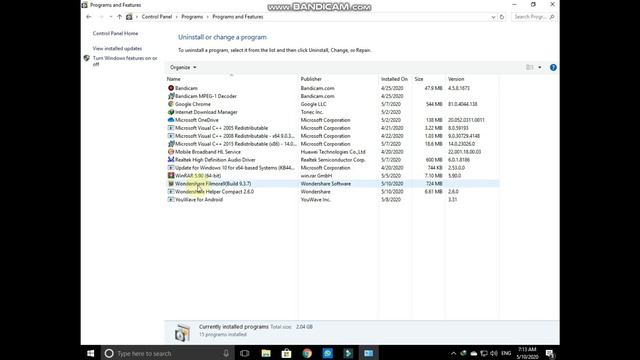Open Chrome from the taskbar
640x360 pixels.
307,353
